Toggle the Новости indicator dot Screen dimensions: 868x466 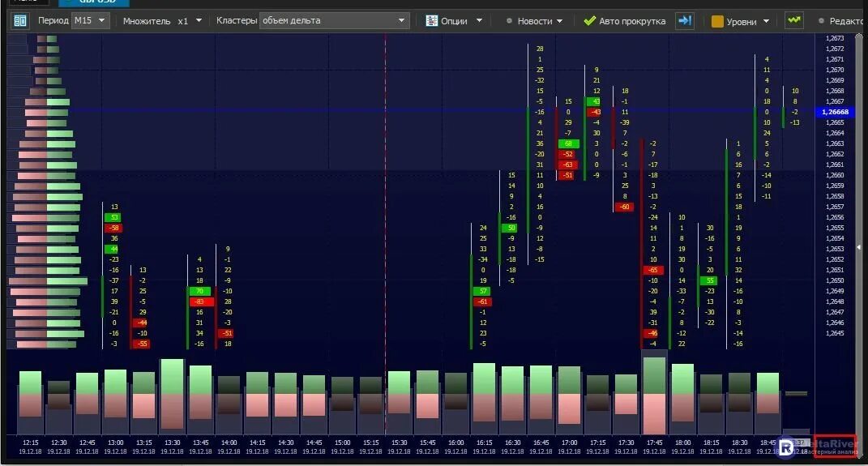(x=509, y=21)
